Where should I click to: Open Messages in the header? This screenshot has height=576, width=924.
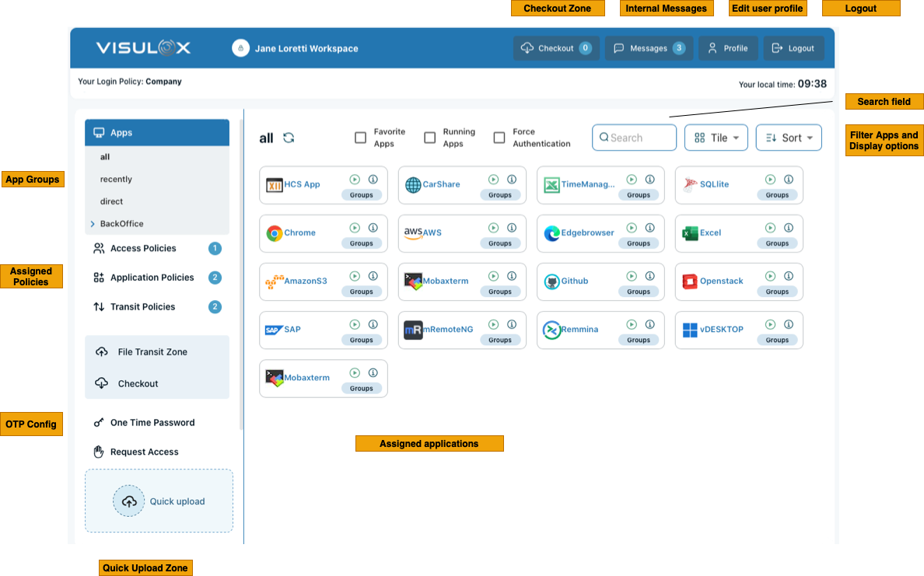tap(649, 48)
